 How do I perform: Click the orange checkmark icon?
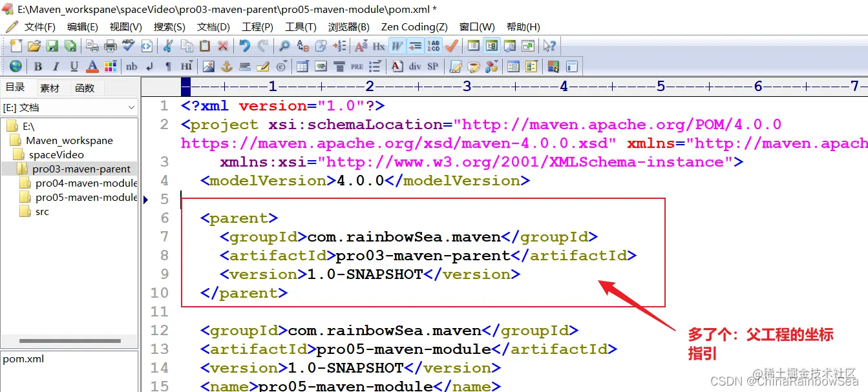coord(452,46)
